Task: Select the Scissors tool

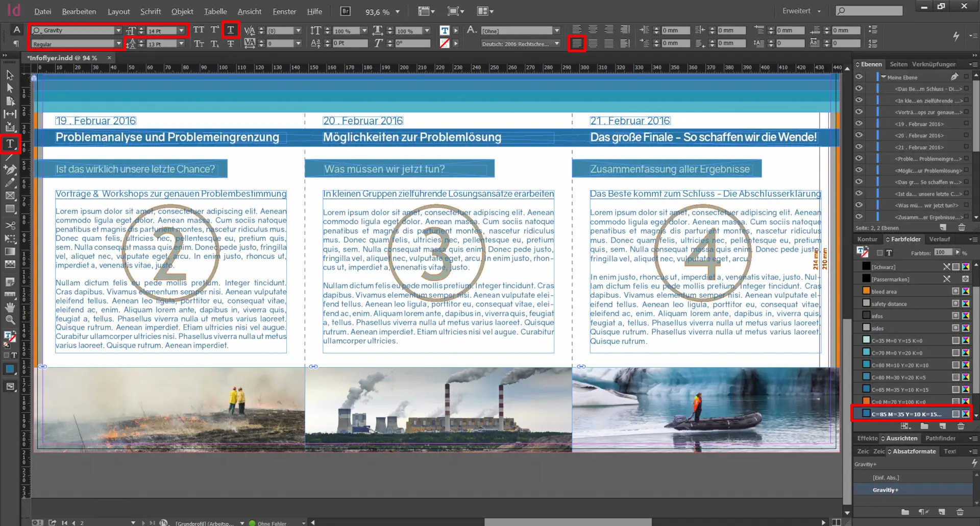Action: tap(10, 225)
